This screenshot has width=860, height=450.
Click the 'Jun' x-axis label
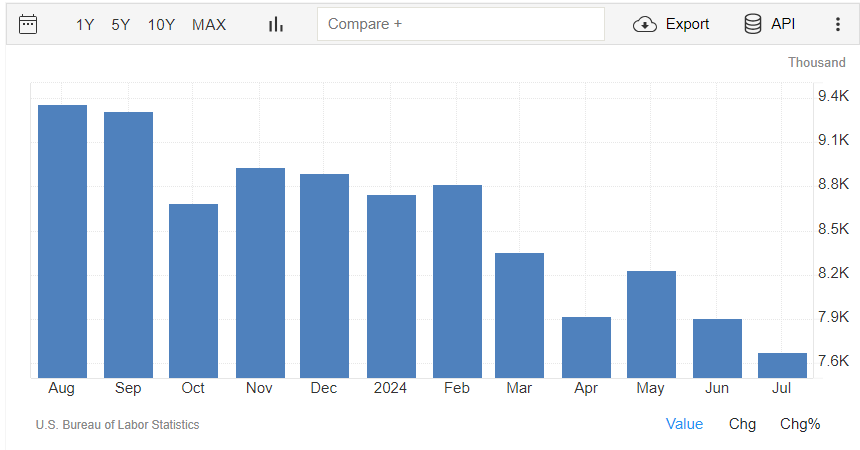pyautogui.click(x=717, y=388)
